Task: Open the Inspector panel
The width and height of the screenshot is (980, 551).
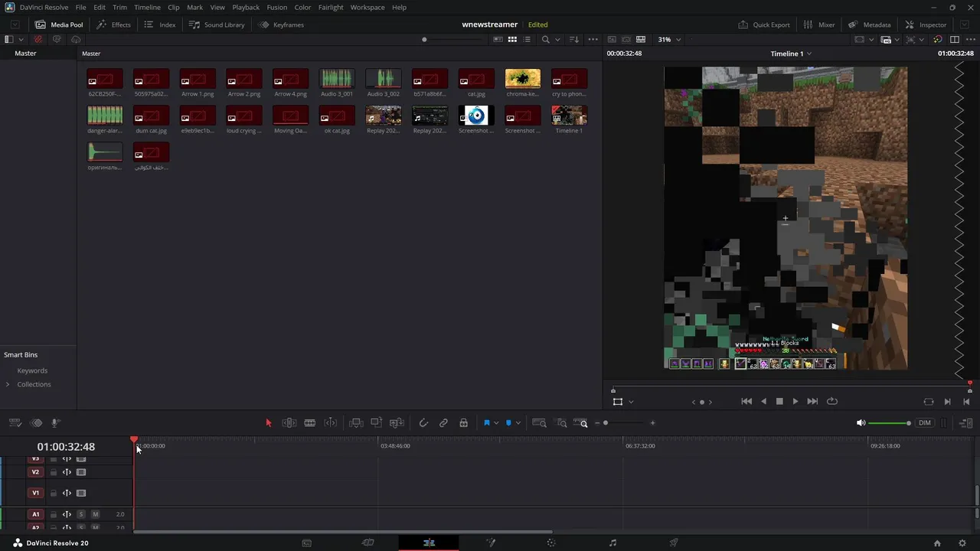Action: pos(926,24)
